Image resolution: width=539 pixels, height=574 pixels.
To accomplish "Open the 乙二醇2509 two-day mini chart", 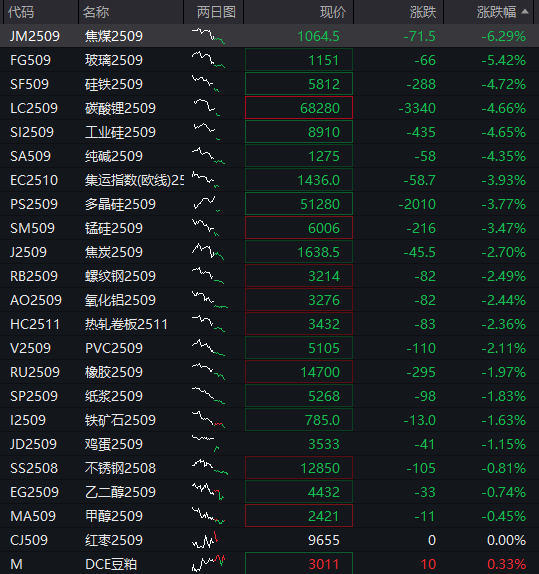I will click(208, 492).
